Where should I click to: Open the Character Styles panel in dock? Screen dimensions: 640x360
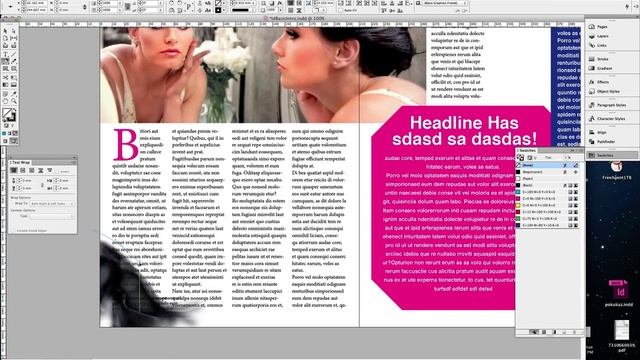611,119
